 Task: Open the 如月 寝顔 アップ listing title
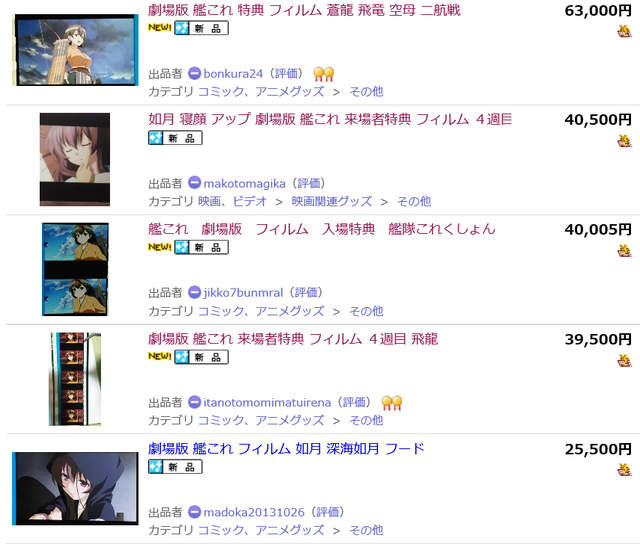click(x=330, y=120)
